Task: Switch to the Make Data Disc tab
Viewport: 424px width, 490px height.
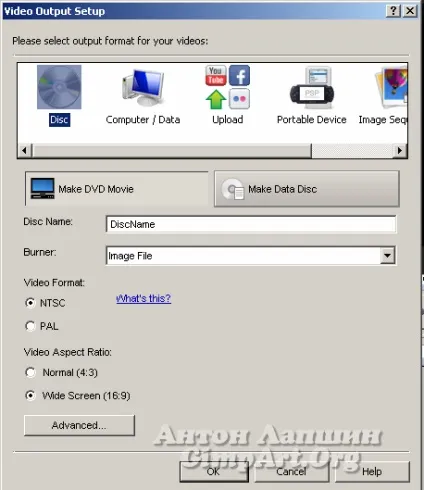Action: click(307, 189)
